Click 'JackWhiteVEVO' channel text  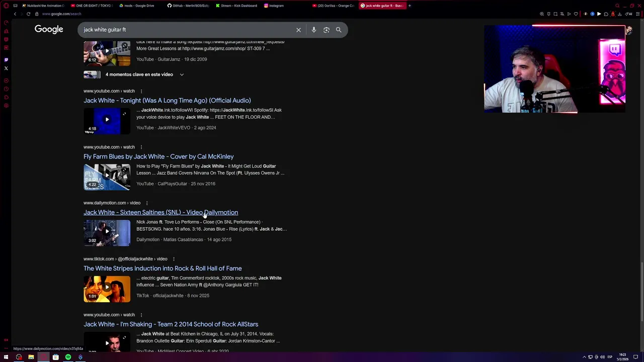pos(174,128)
